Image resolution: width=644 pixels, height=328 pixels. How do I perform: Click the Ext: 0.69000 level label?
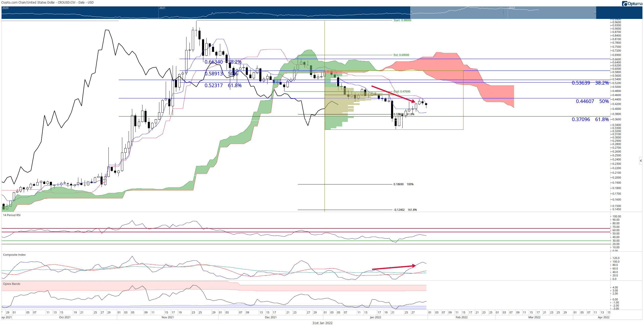click(x=401, y=55)
